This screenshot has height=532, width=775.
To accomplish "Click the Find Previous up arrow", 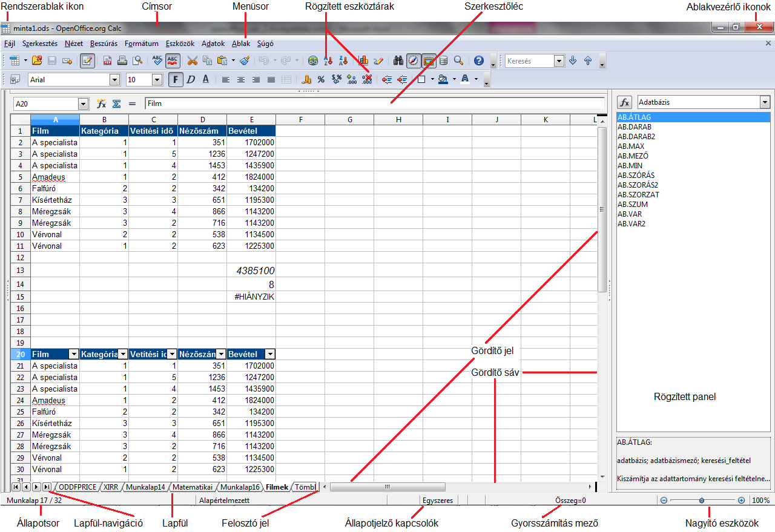I will (588, 61).
